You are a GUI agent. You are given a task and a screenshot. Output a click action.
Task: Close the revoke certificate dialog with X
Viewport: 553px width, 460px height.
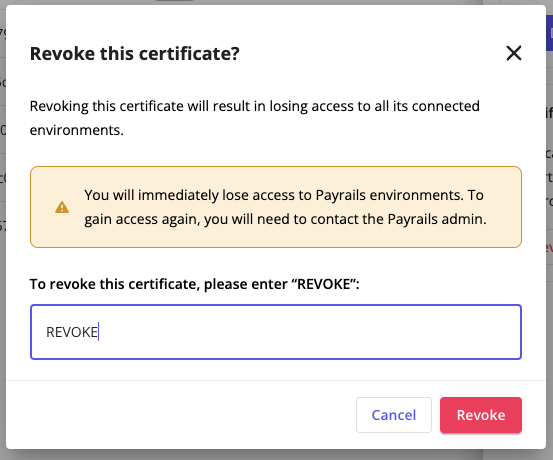514,53
